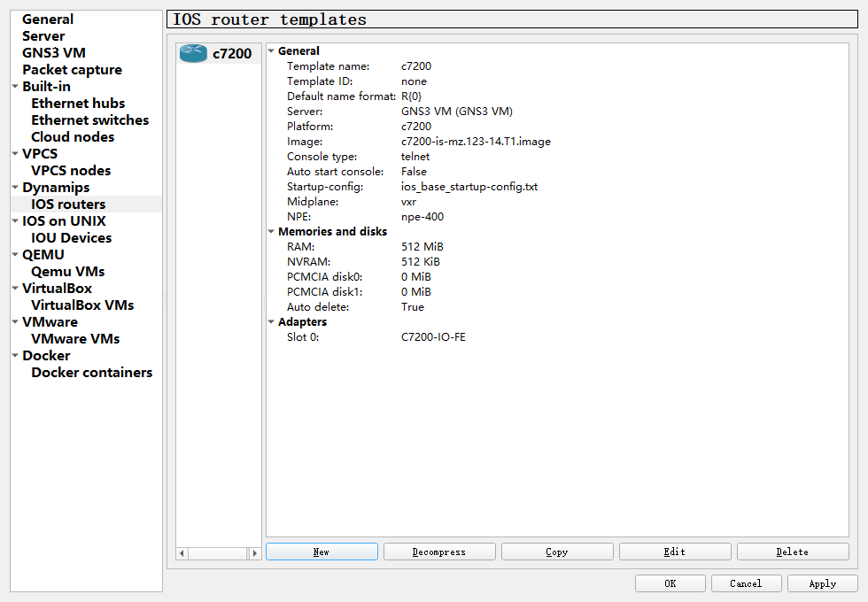Select the Auto start console row
Image resolution: width=868 pixels, height=602 pixels.
(557, 172)
